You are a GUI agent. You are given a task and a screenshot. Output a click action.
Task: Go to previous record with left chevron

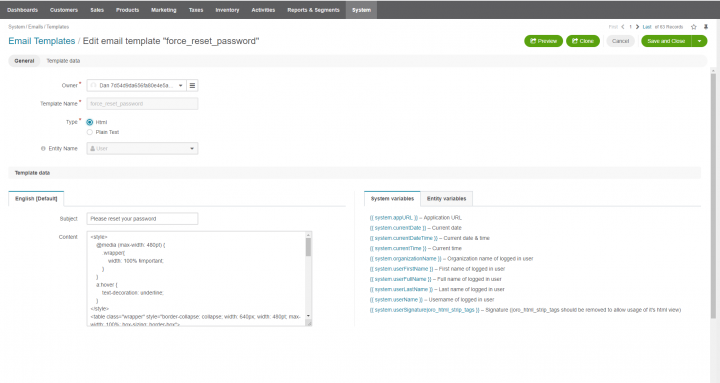[623, 27]
